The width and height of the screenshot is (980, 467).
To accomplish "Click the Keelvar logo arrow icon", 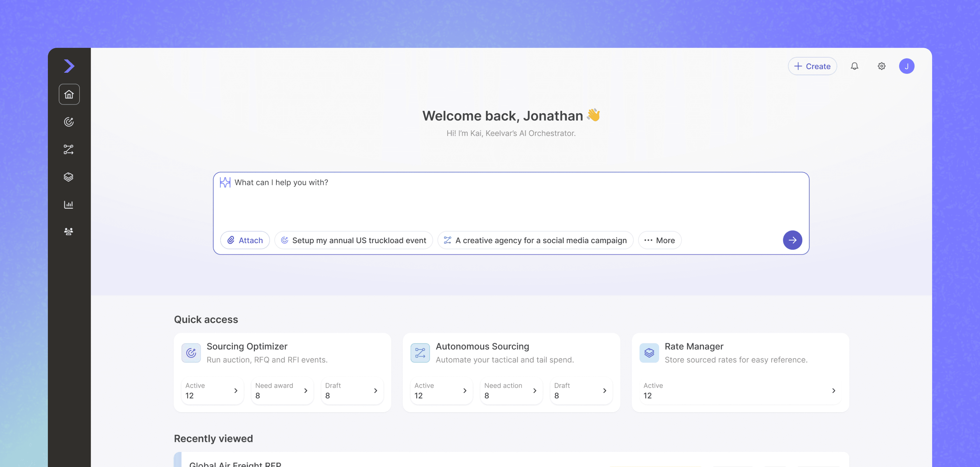I will (69, 66).
